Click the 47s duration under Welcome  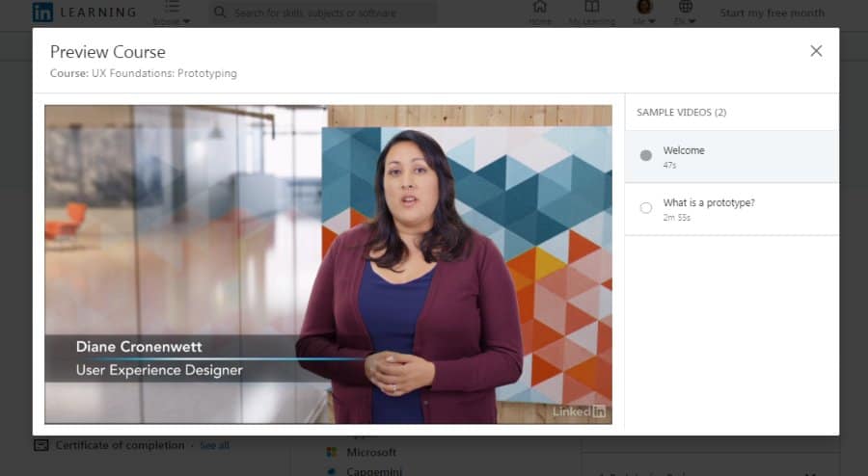[x=670, y=165]
